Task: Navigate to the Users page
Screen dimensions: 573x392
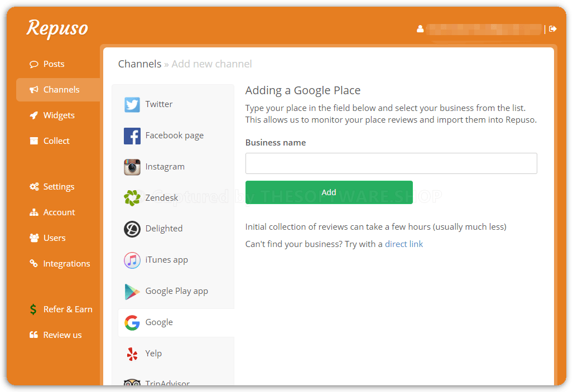Action: (x=54, y=238)
